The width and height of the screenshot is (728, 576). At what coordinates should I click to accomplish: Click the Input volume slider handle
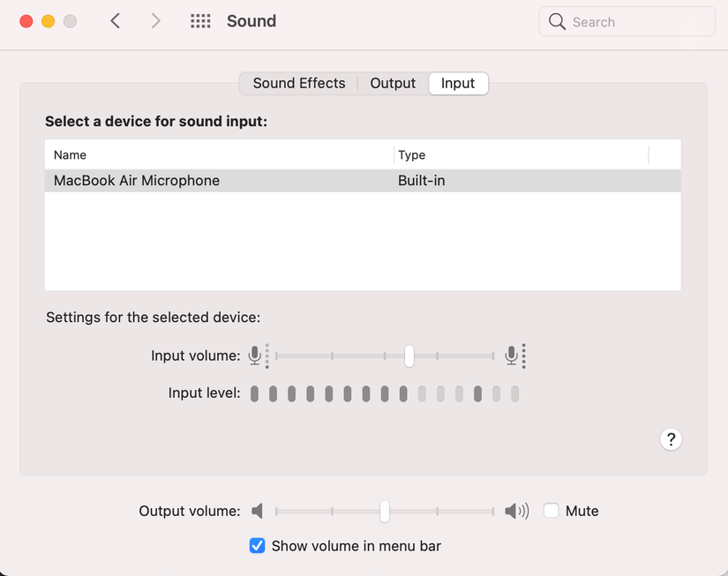(409, 355)
